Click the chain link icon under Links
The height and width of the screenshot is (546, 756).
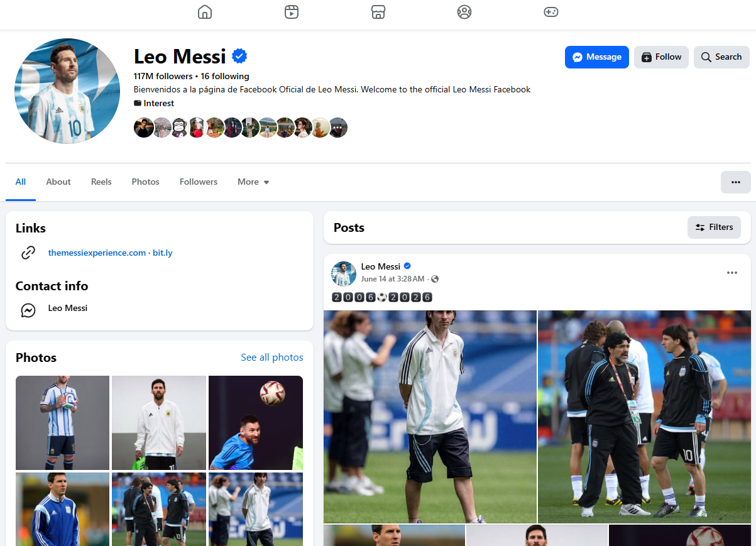[x=28, y=253]
